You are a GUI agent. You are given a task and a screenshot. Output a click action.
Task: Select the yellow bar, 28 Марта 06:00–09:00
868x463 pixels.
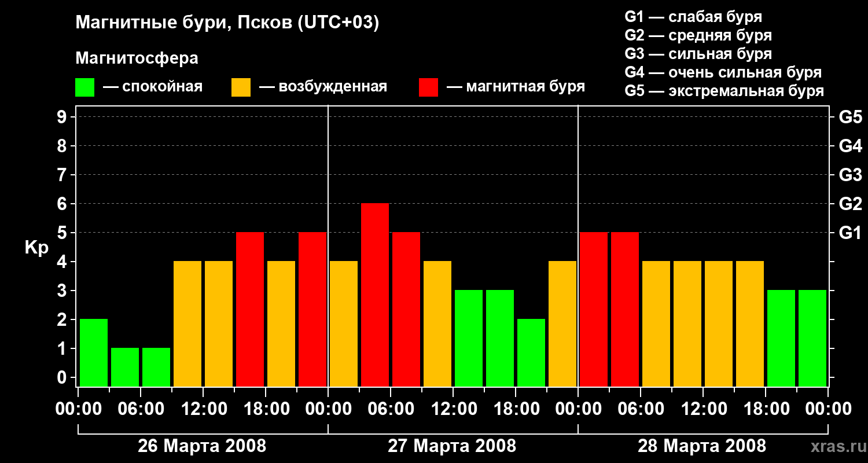tap(656, 324)
